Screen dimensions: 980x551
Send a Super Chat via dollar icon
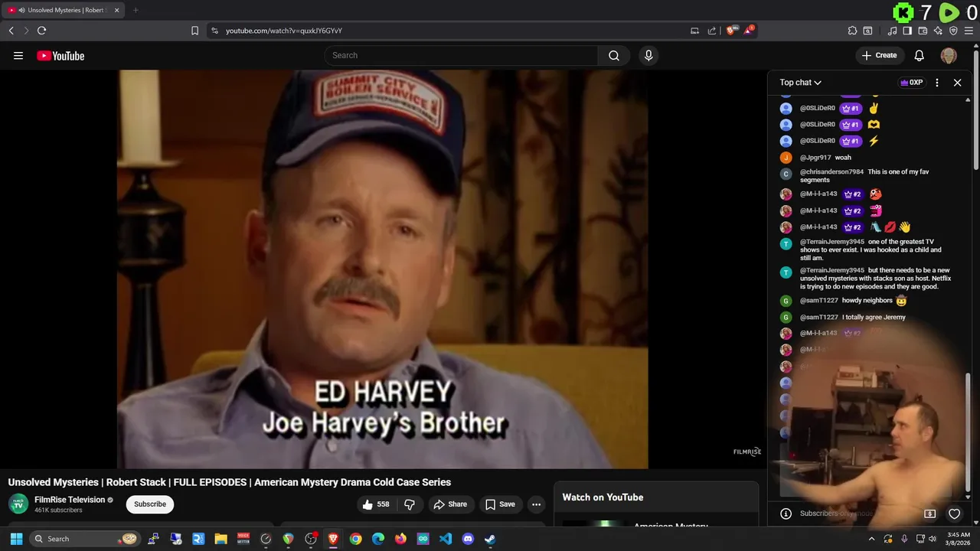(929, 514)
